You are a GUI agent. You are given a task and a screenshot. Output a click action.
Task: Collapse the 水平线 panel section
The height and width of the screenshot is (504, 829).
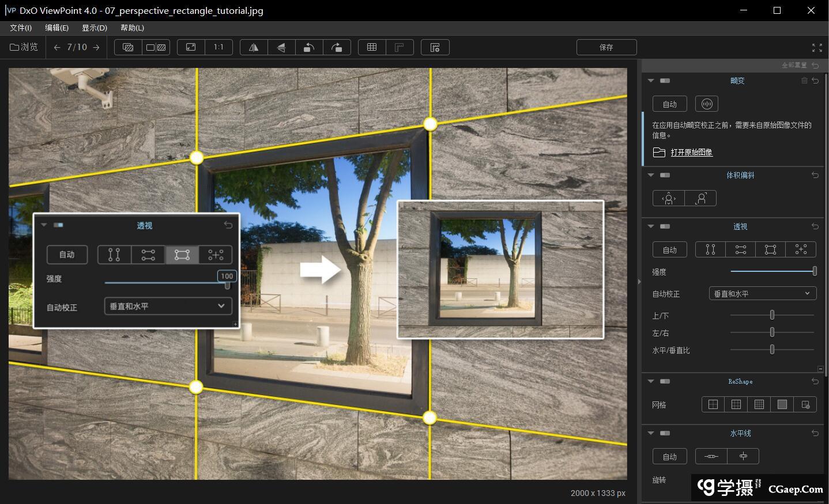[651, 433]
